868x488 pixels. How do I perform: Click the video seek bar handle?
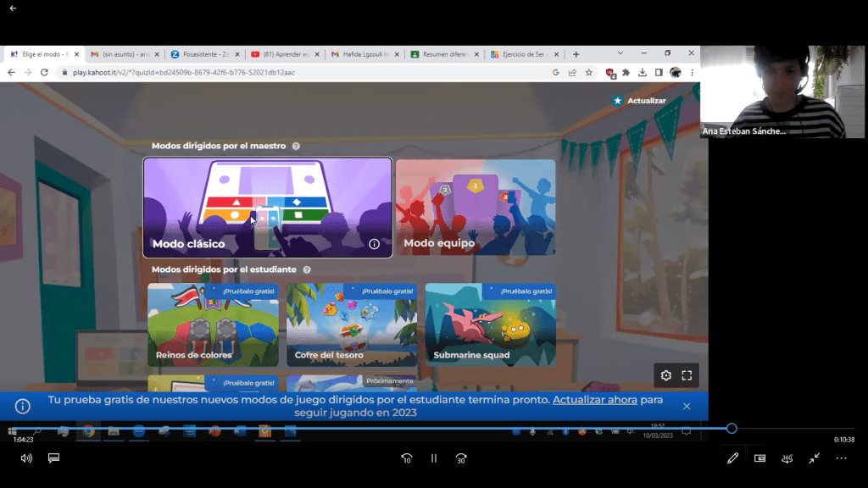click(732, 429)
